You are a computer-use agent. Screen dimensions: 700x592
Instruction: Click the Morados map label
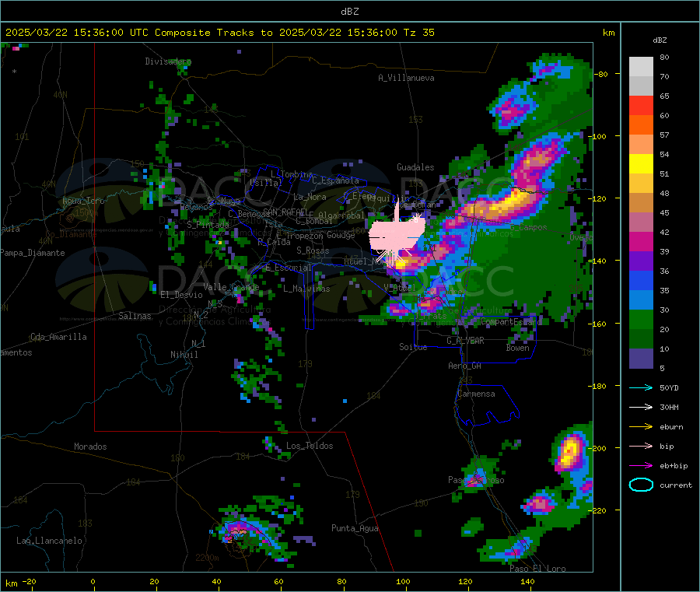(x=90, y=447)
